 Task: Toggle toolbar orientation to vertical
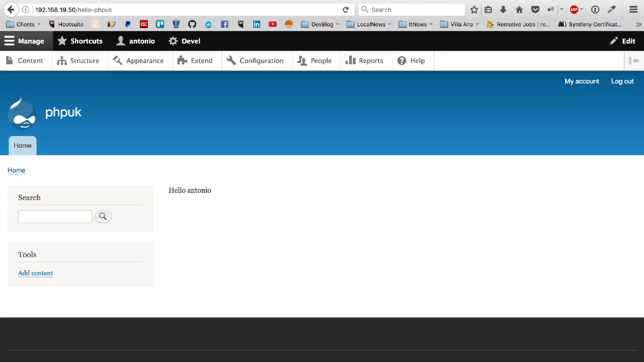click(634, 61)
